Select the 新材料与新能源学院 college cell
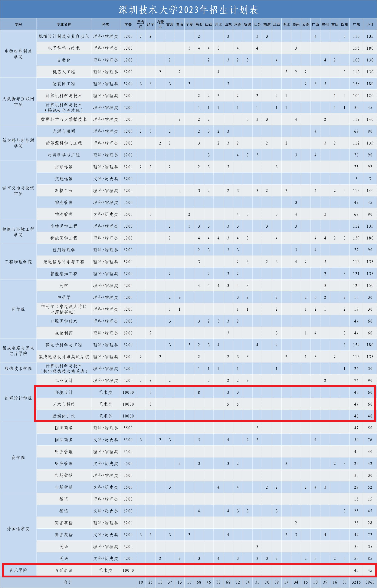 (18, 143)
